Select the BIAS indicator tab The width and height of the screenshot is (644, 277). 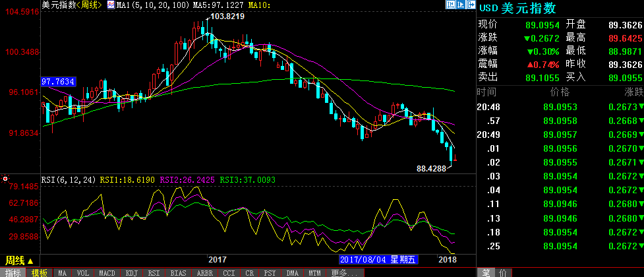(x=177, y=272)
